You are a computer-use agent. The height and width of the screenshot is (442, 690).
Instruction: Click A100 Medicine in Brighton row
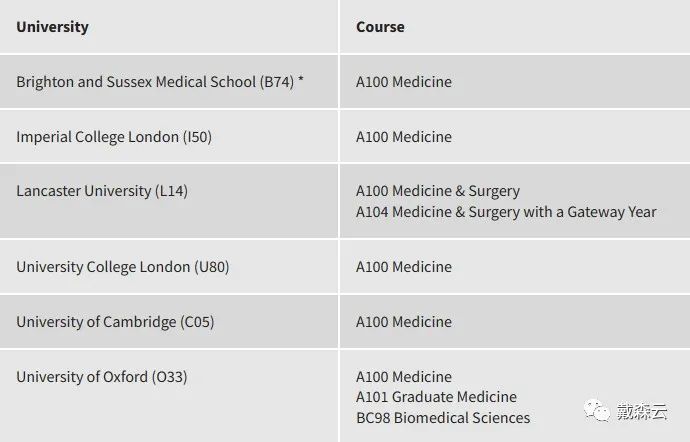[x=404, y=82]
